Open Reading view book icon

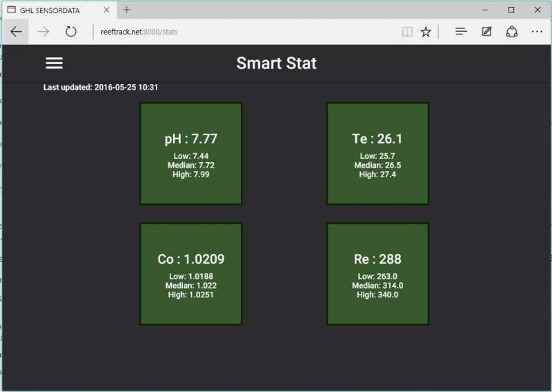tap(407, 32)
